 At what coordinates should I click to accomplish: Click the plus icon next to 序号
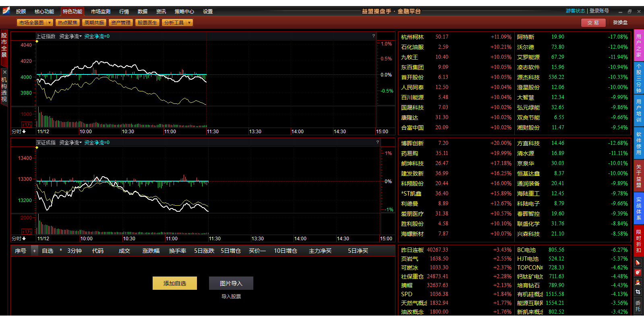tap(34, 251)
